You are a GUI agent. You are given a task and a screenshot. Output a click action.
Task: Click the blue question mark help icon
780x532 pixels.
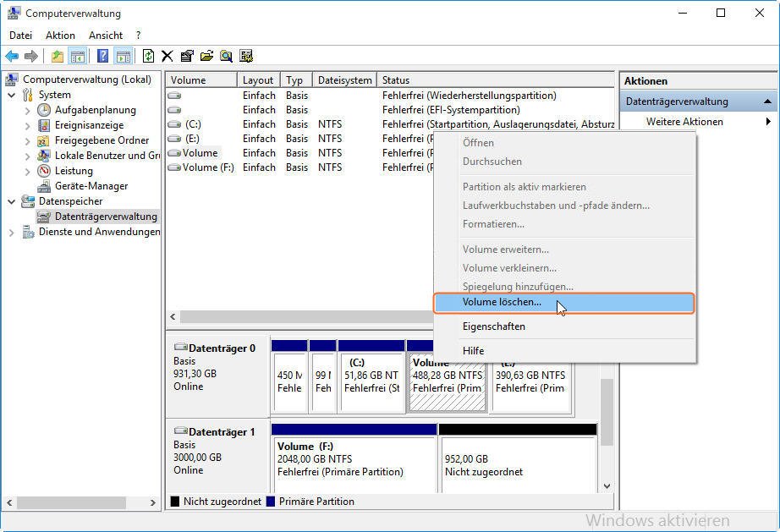(102, 56)
